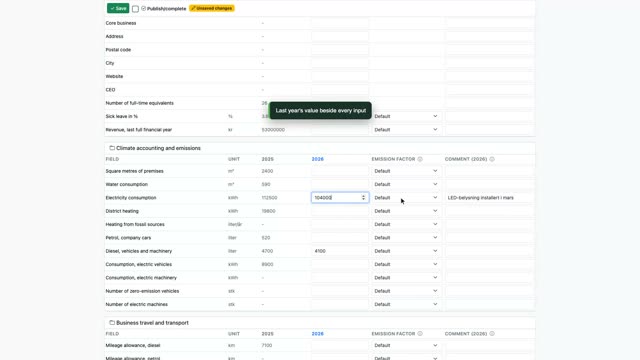Open emission factor dropdown for District heating

click(406, 211)
